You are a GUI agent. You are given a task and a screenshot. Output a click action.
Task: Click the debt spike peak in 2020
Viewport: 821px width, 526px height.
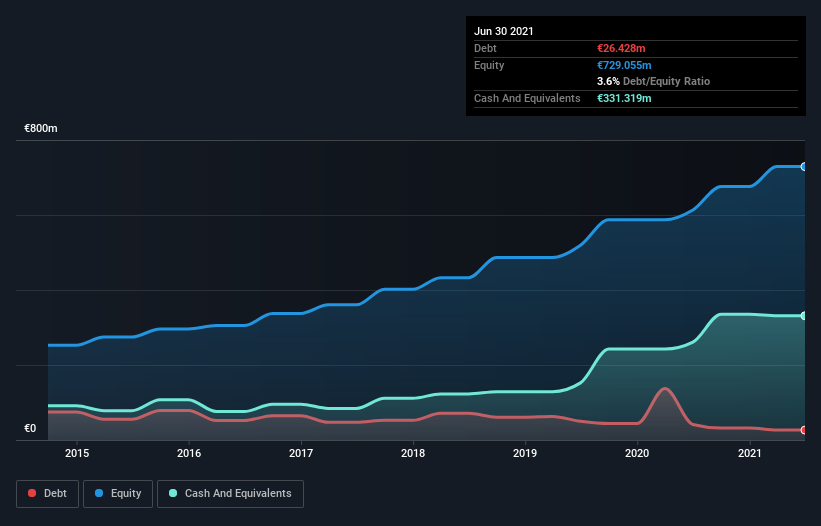tap(664, 389)
